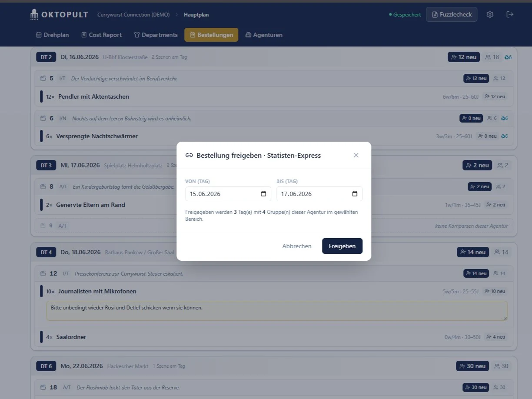Click the Freigeben confirm button
Viewport: 532px width, 399px height.
[342, 246]
